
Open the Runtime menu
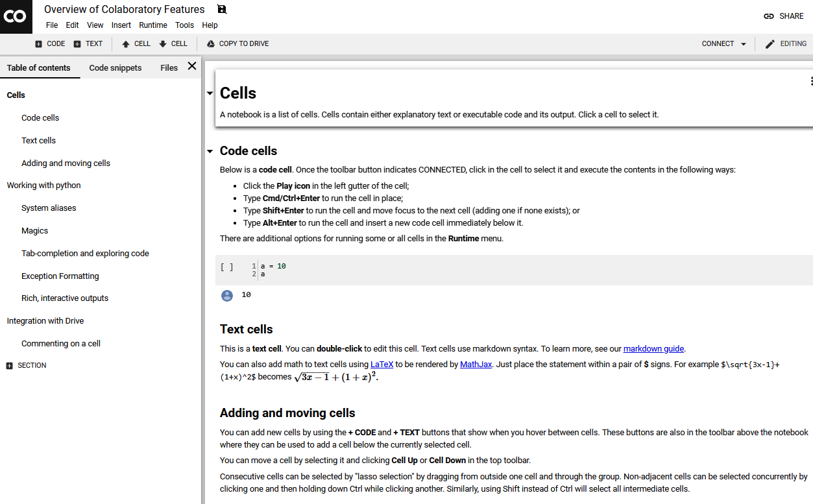click(x=153, y=25)
